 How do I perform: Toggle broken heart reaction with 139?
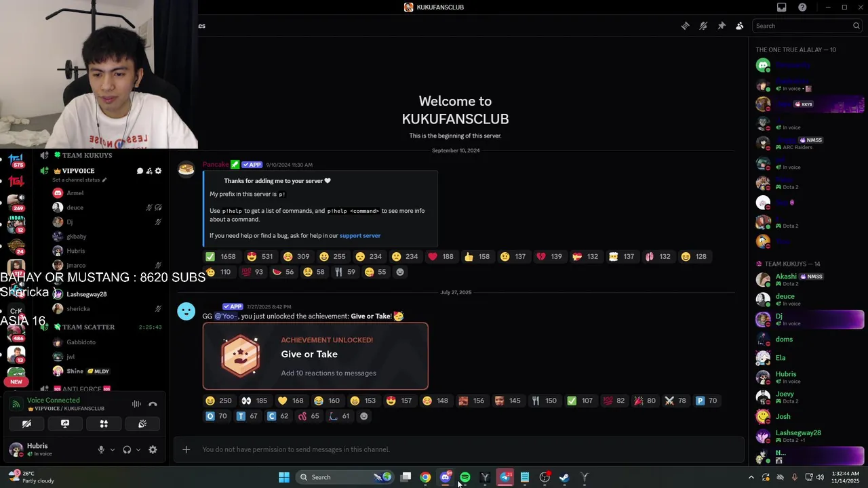(549, 256)
